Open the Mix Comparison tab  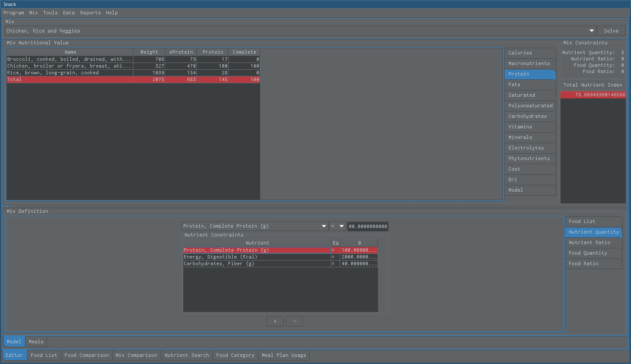136,355
